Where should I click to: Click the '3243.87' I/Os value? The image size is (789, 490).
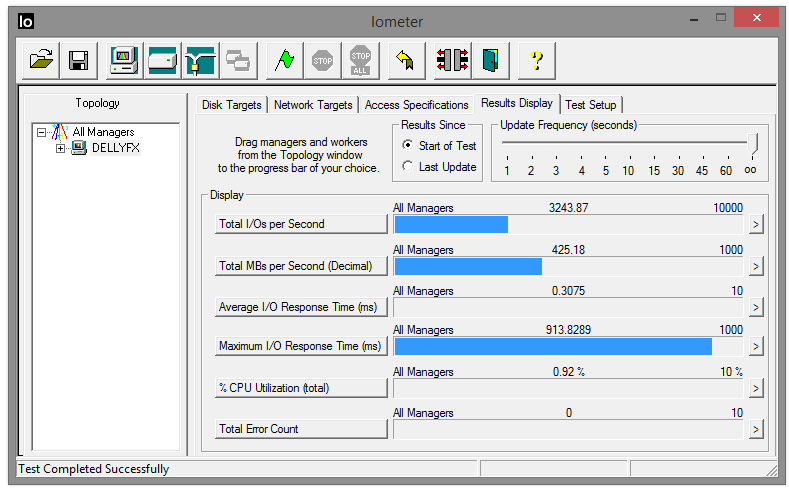(x=568, y=208)
